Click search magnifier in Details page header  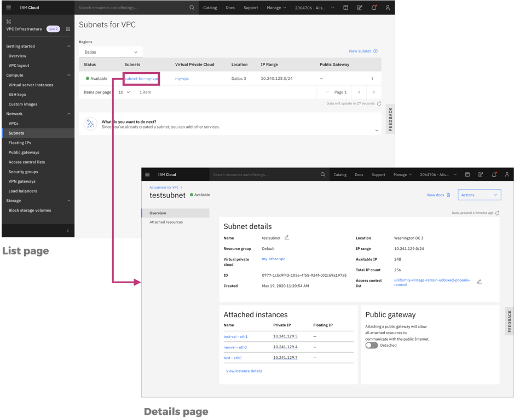pyautogui.click(x=323, y=174)
